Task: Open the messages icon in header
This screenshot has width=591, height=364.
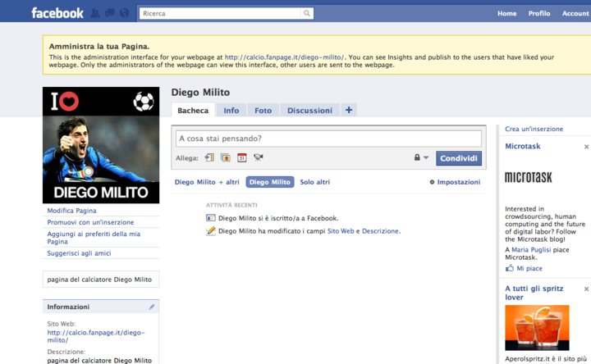Action: 110,14
